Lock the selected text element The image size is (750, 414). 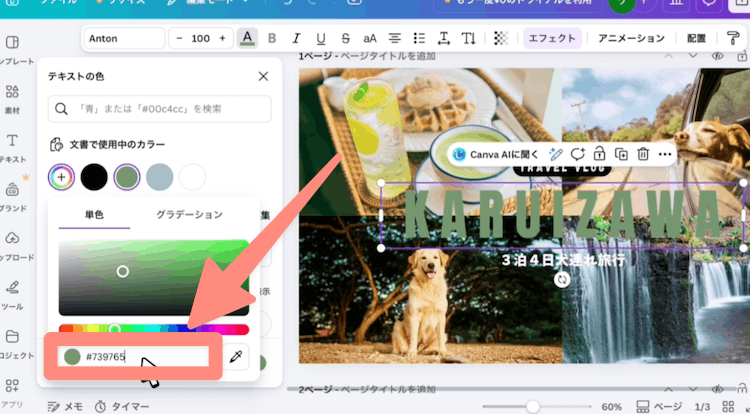599,154
